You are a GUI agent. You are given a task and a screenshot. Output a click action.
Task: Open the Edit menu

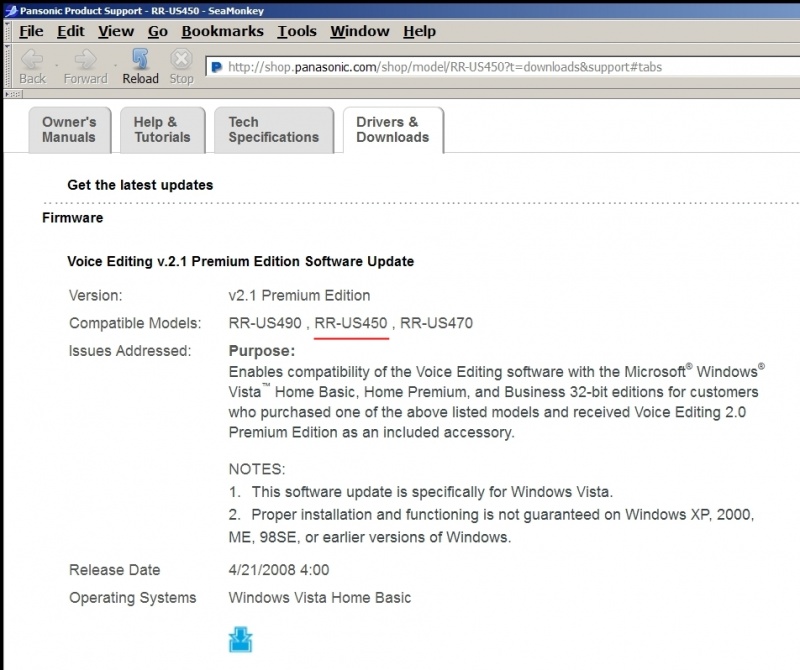(x=70, y=31)
